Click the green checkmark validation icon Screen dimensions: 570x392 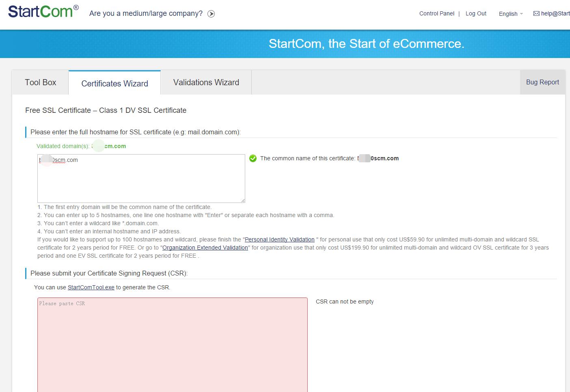pos(253,158)
